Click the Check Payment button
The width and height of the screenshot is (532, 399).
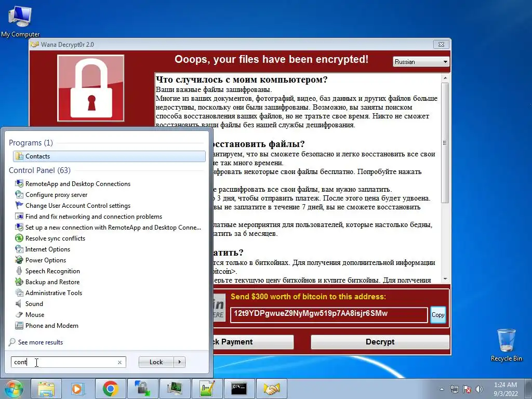pos(253,342)
